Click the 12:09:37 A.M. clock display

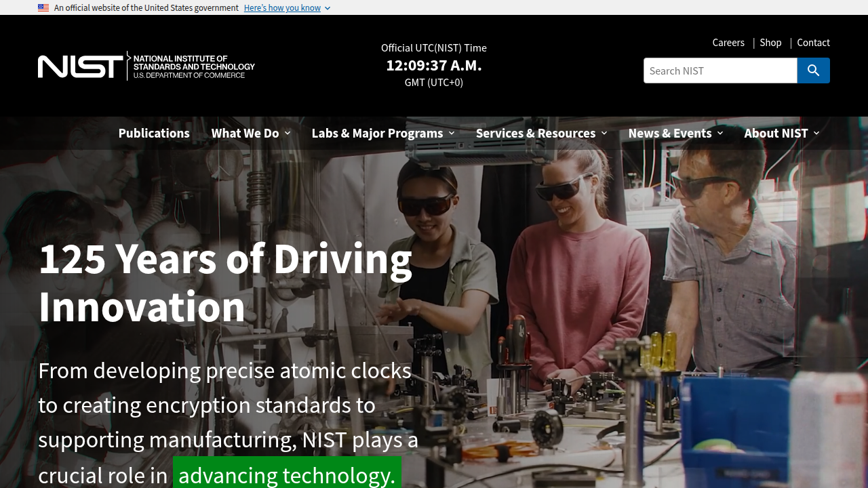434,65
